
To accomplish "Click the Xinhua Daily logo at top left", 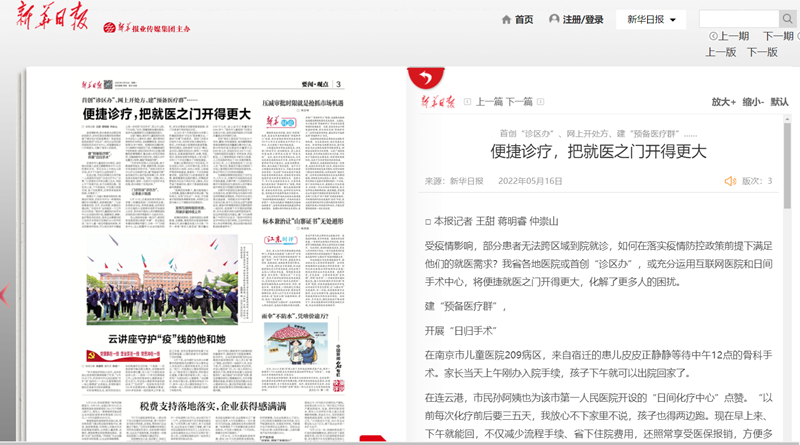I will [x=52, y=15].
